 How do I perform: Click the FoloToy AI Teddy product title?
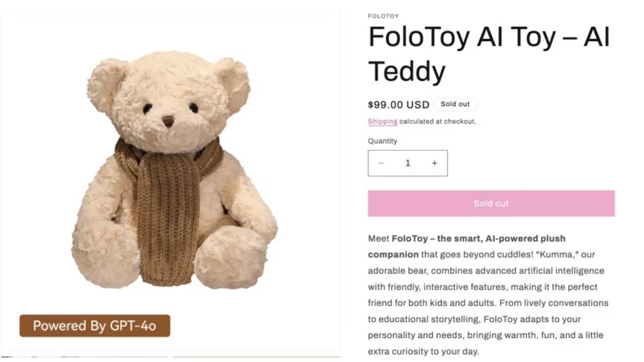coord(489,54)
